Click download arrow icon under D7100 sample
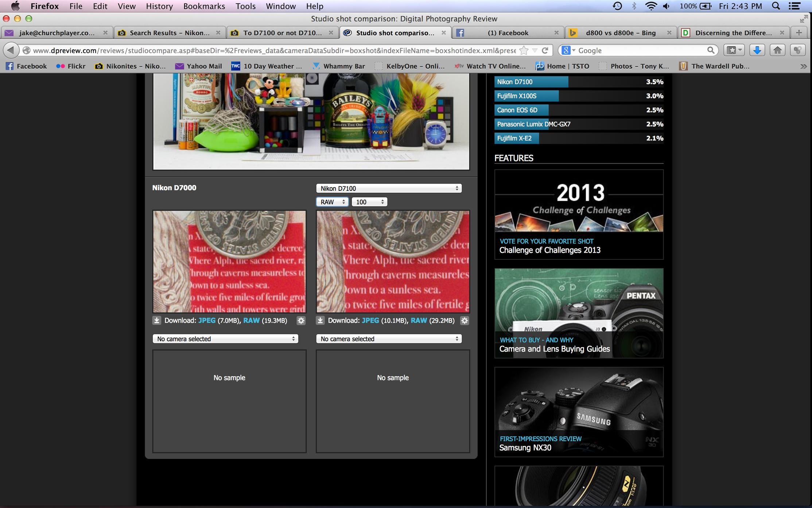 (320, 320)
